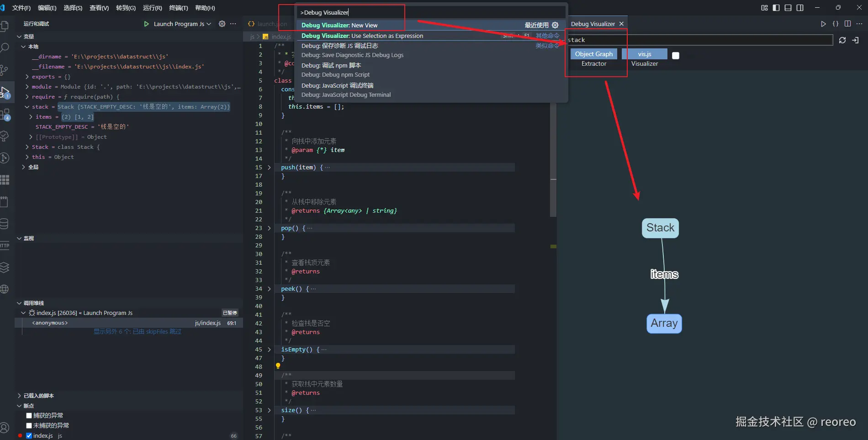
Task: Click the bug icon of the index.js session
Action: click(32, 313)
